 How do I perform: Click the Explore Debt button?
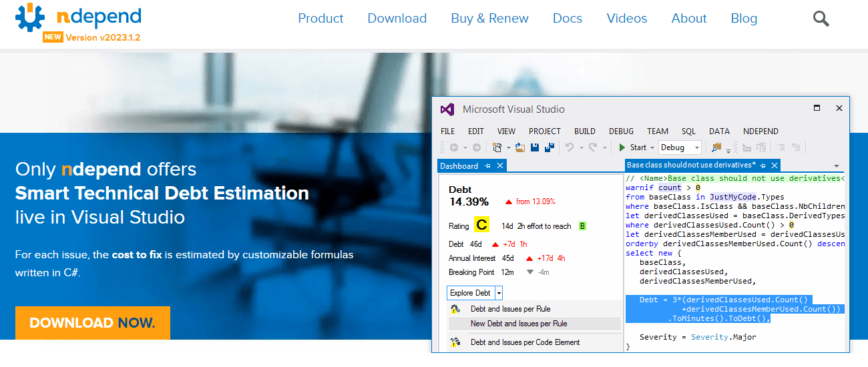click(471, 293)
